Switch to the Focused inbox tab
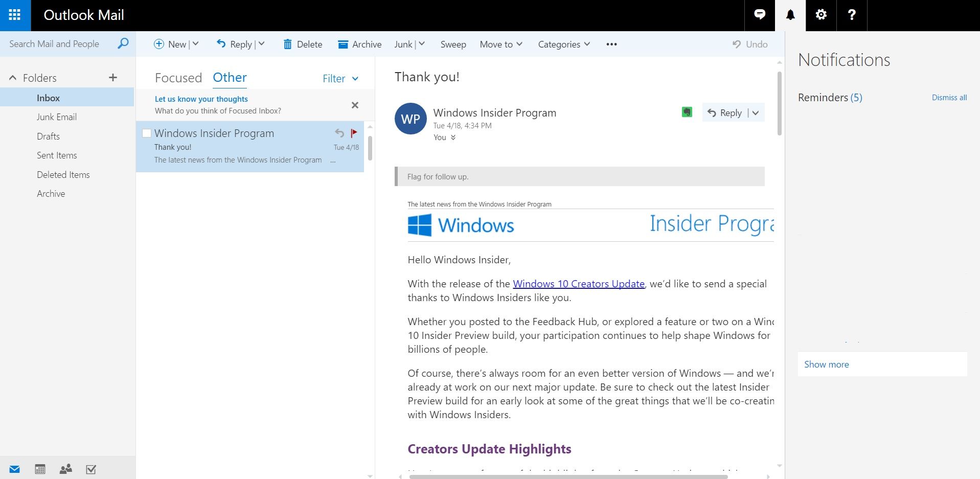This screenshot has width=980, height=479. [178, 77]
